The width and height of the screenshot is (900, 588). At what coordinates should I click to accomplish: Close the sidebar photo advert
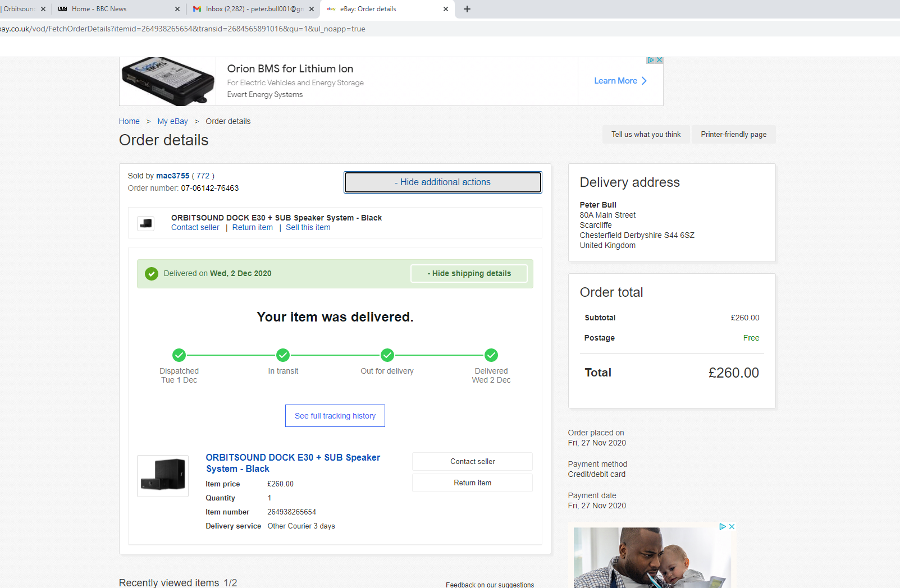[732, 526]
